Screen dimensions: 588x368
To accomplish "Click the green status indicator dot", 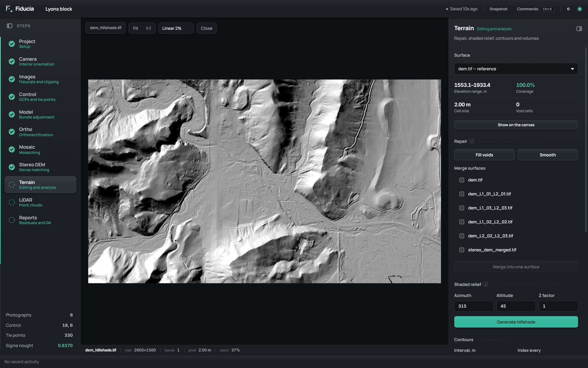I will (579, 9).
